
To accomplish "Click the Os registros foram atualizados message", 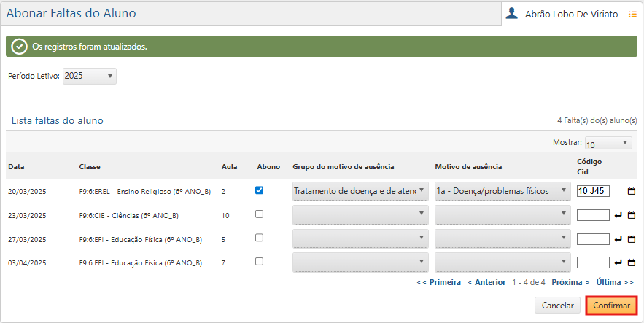I will pos(90,47).
